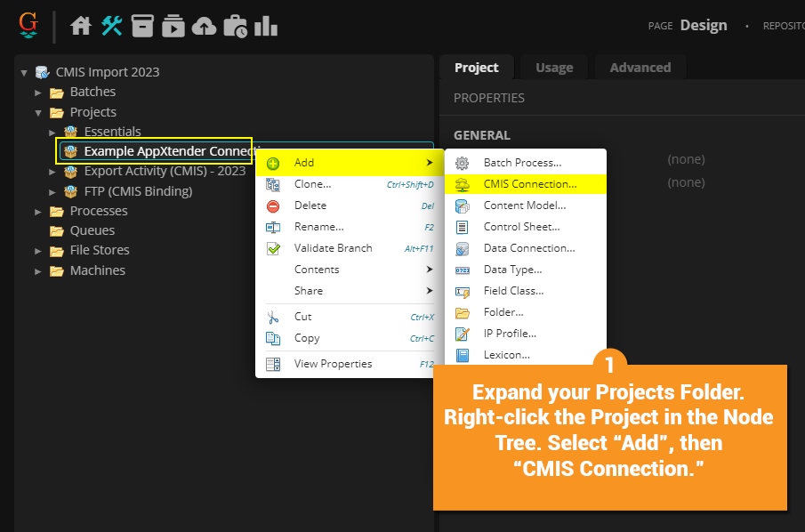The height and width of the screenshot is (532, 805).
Task: Choose Rename... from context menu
Action: point(350,227)
